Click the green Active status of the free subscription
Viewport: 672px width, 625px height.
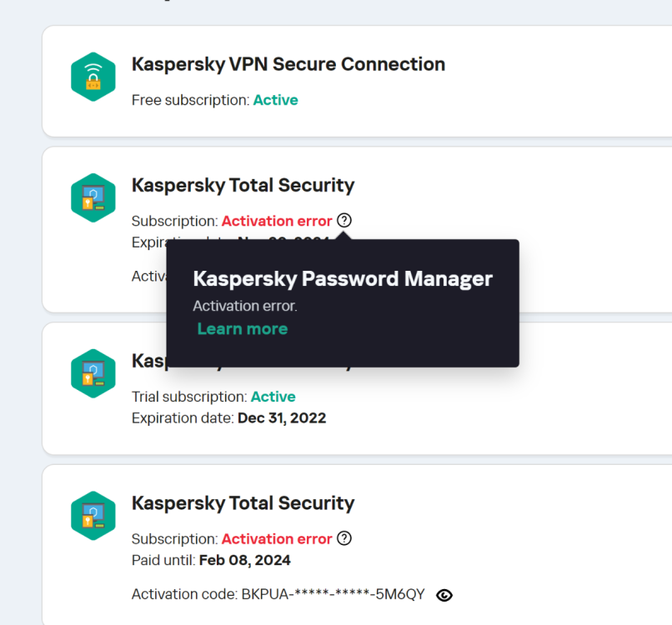[x=275, y=100]
